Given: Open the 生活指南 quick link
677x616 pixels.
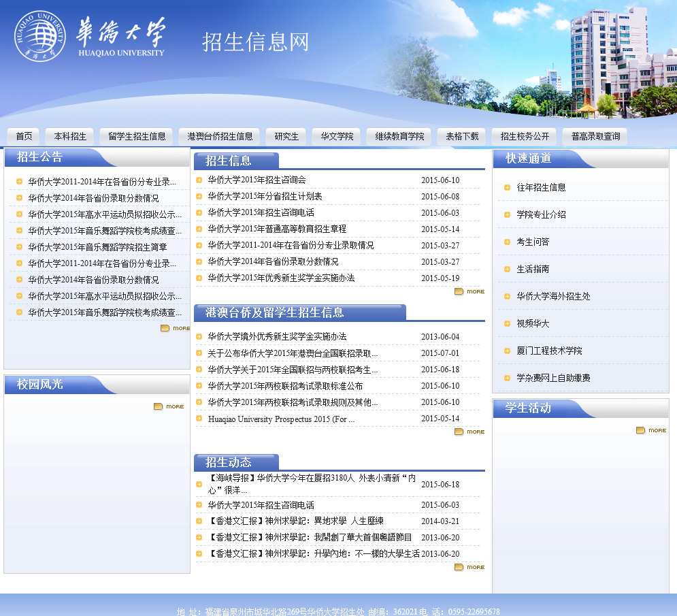Looking at the screenshot, I should click(x=533, y=269).
